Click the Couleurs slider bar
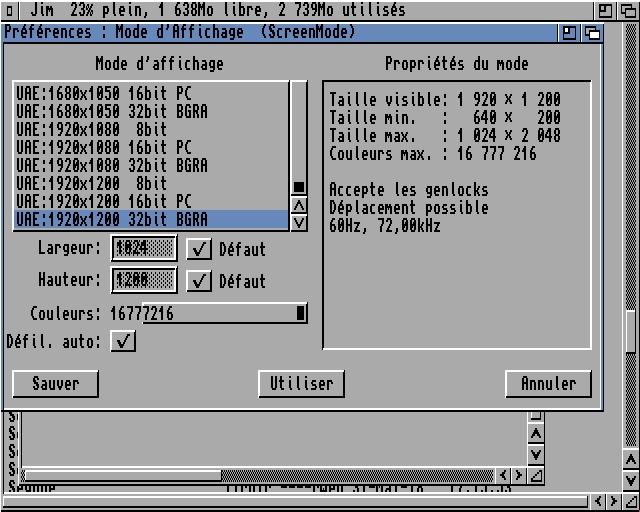The image size is (640, 512). point(225,314)
